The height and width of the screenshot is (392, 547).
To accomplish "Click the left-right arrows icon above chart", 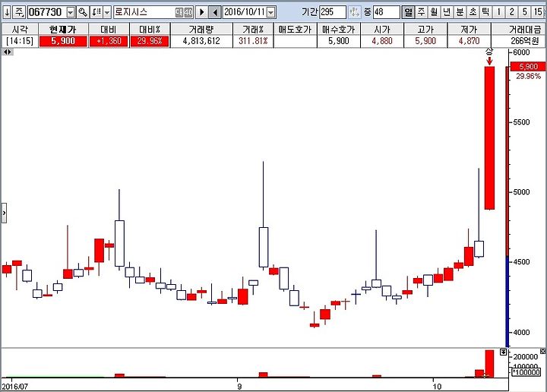I will tap(8, 52).
